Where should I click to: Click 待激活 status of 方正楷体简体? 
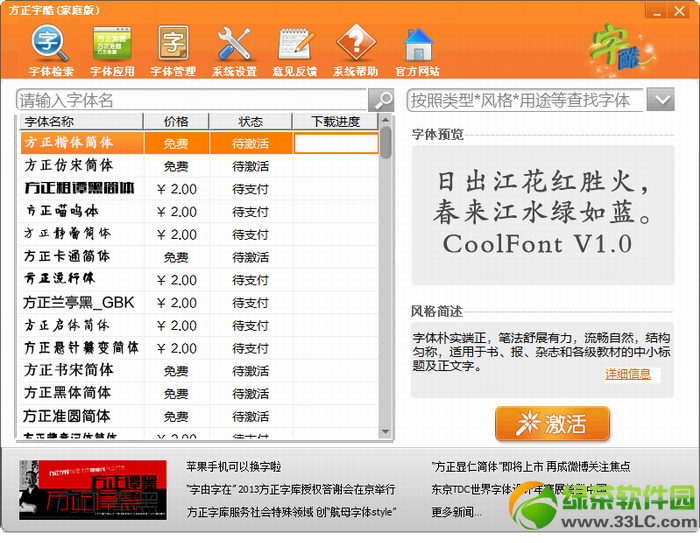pyautogui.click(x=250, y=143)
